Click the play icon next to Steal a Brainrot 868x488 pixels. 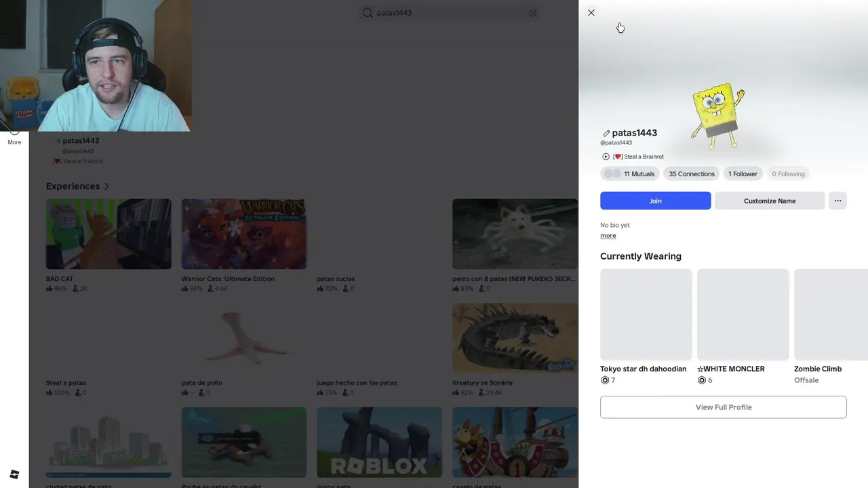[x=606, y=157]
